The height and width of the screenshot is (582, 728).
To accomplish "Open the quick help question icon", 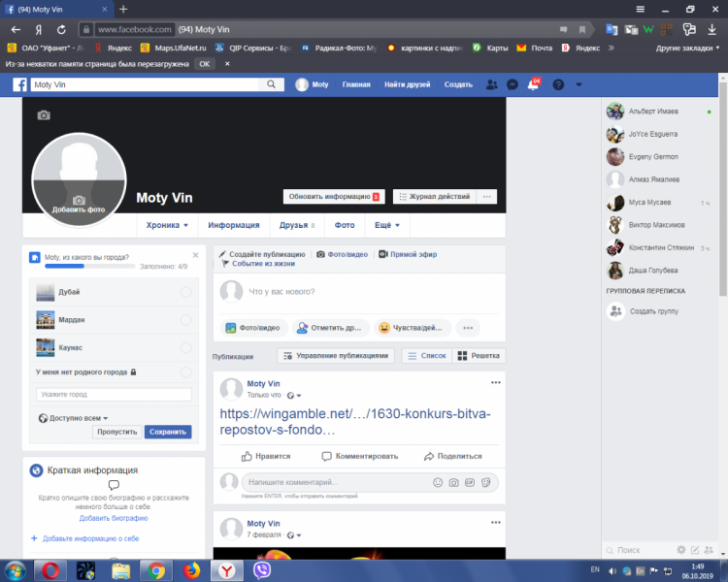I will pyautogui.click(x=558, y=84).
